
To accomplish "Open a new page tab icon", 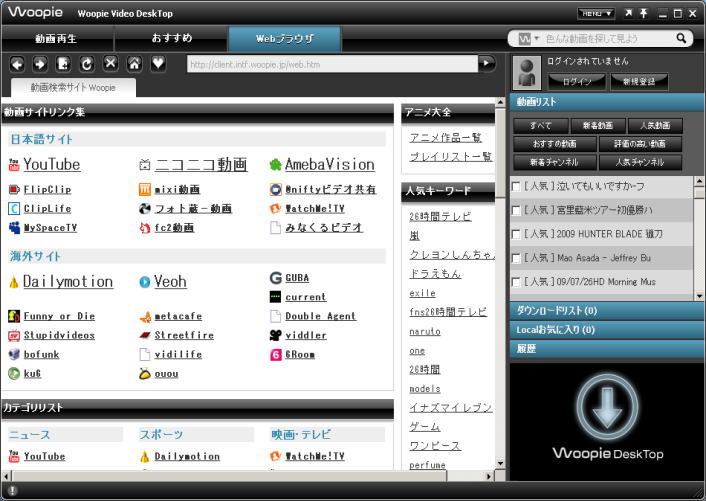I will tap(63, 64).
